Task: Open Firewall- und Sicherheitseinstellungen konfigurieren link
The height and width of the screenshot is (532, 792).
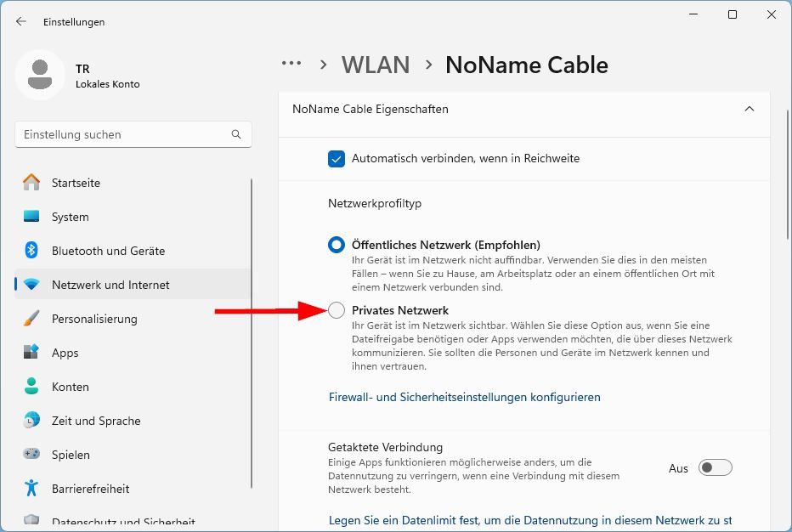Action: click(x=464, y=397)
